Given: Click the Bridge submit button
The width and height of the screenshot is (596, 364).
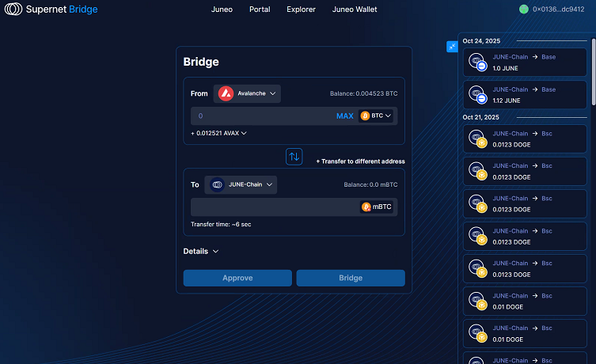Looking at the screenshot, I should [351, 278].
